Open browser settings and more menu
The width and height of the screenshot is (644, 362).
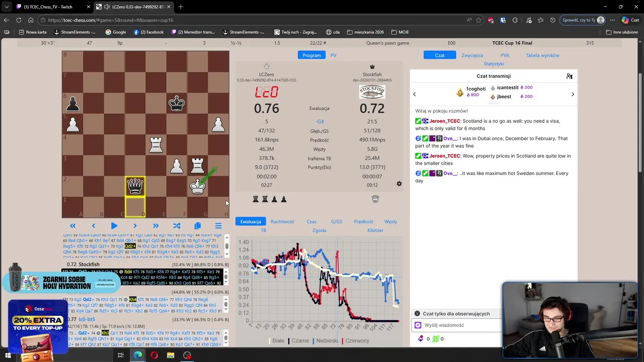(x=612, y=20)
